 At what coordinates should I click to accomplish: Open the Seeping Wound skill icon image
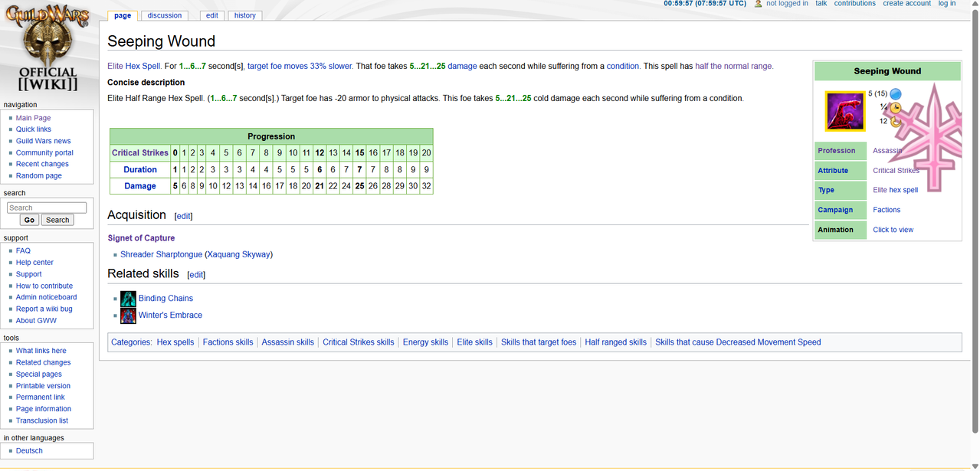(x=844, y=111)
